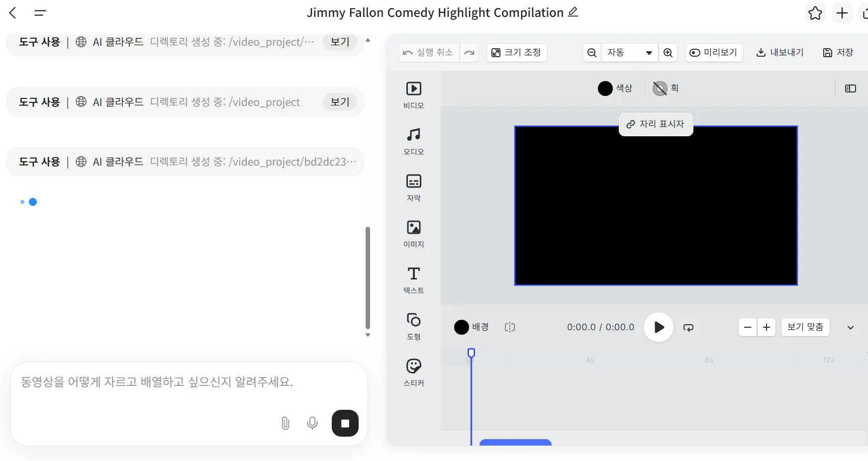Export with 내보내기 button
Image resolution: width=868 pixels, height=461 pixels.
tap(780, 53)
